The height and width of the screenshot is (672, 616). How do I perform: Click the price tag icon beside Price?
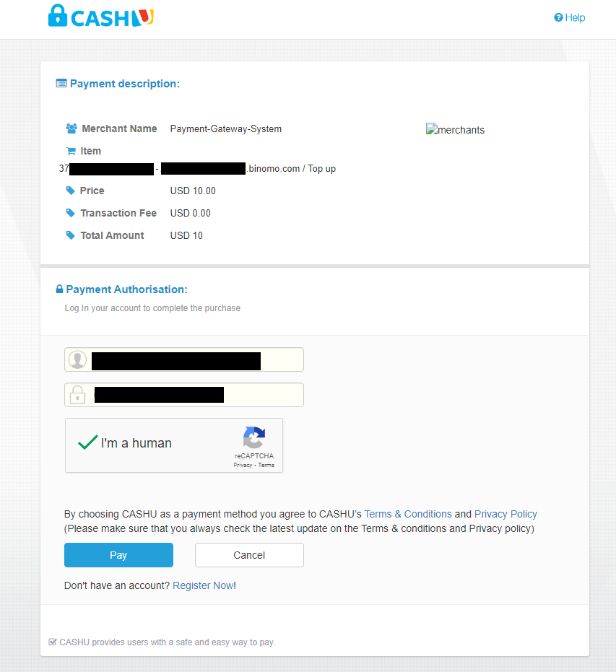70,191
